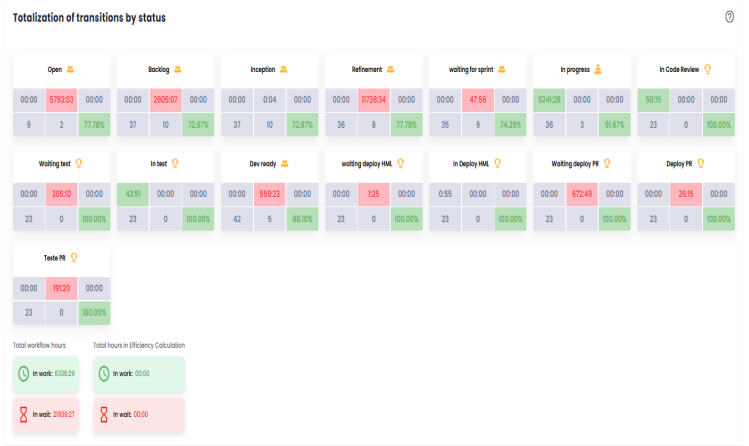This screenshot has height=446, width=749.
Task: Select the green 6241:28 cell in In progress
Action: pos(548,99)
